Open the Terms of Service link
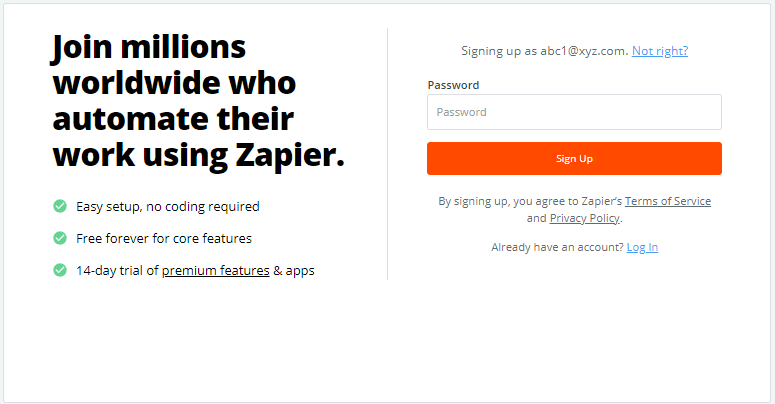The width and height of the screenshot is (775, 404). [667, 201]
